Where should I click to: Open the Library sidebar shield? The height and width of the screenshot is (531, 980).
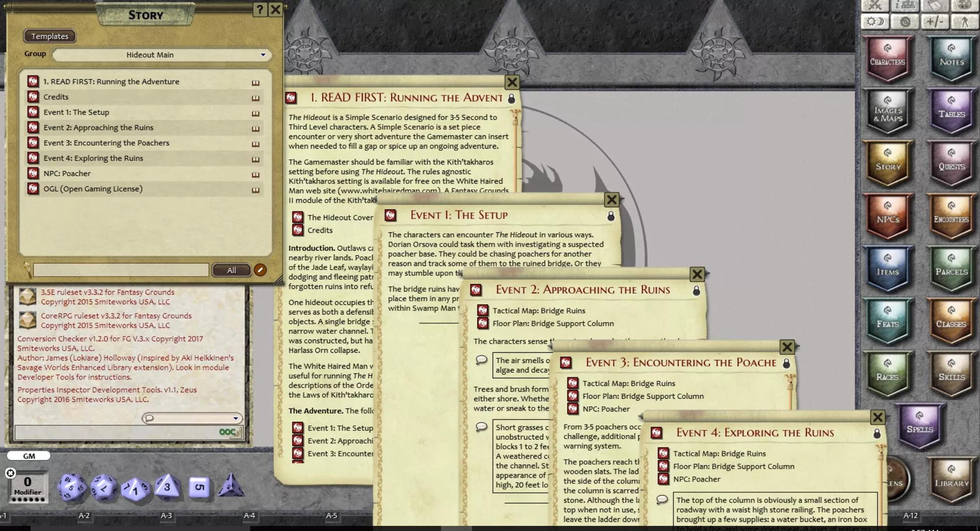tap(951, 481)
